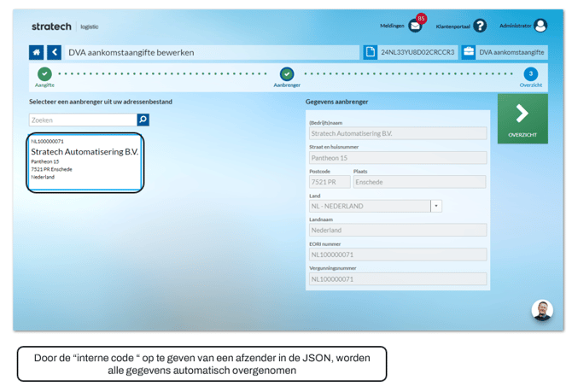Click the 7521 PR Enschede line in the card
Image resolution: width=572 pixels, height=392 pixels.
pos(51,169)
